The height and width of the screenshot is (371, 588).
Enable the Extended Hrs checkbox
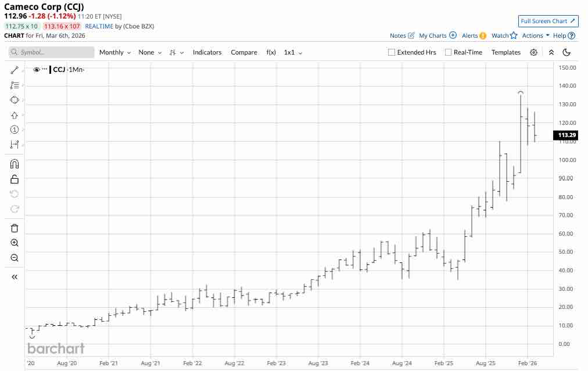tap(392, 52)
